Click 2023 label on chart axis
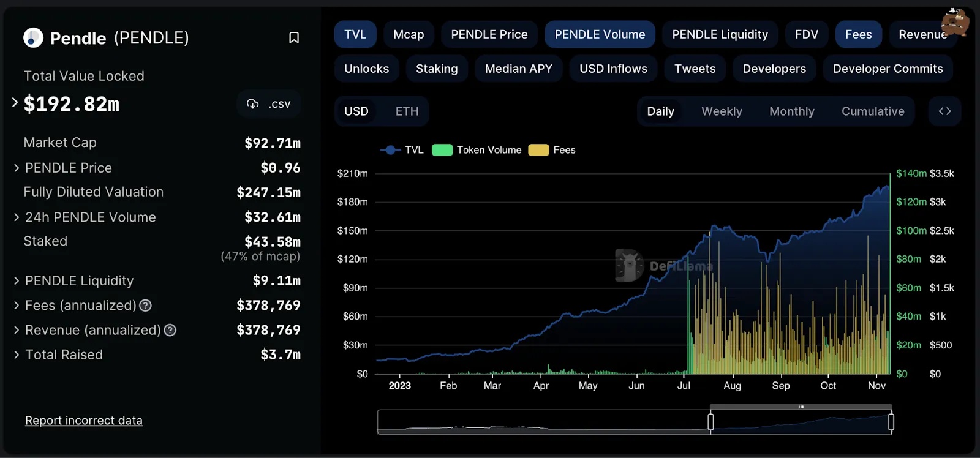This screenshot has height=458, width=980. tap(399, 386)
